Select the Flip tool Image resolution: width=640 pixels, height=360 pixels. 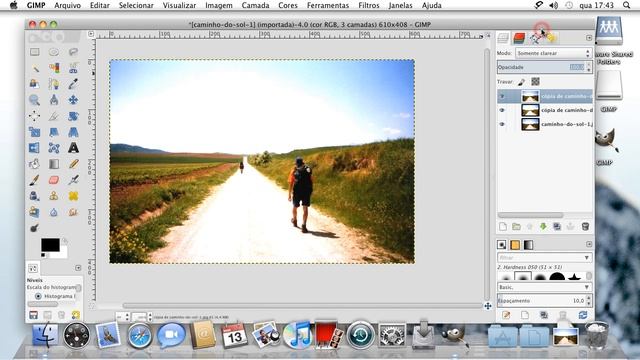35,147
